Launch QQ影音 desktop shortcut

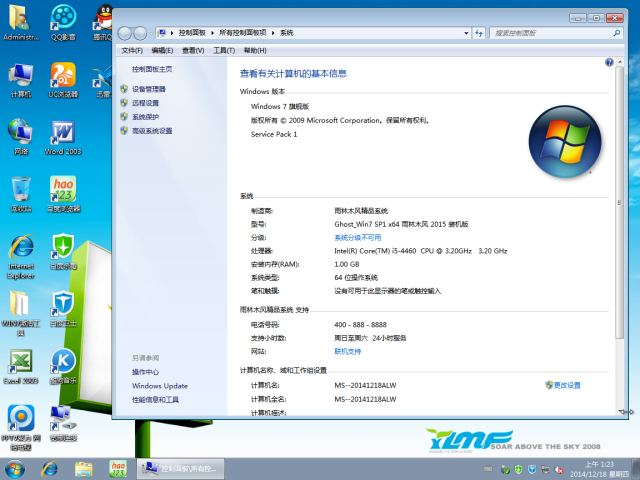point(63,22)
